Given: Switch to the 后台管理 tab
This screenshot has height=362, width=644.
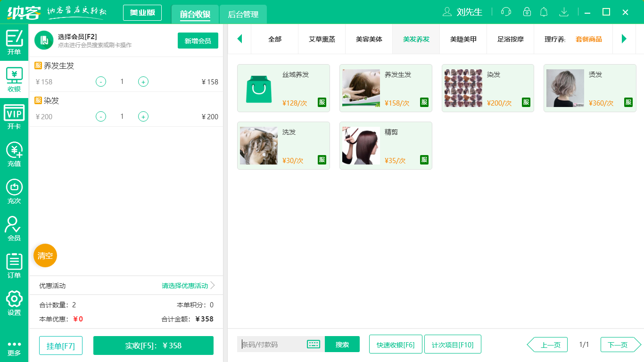Looking at the screenshot, I should tap(242, 15).
